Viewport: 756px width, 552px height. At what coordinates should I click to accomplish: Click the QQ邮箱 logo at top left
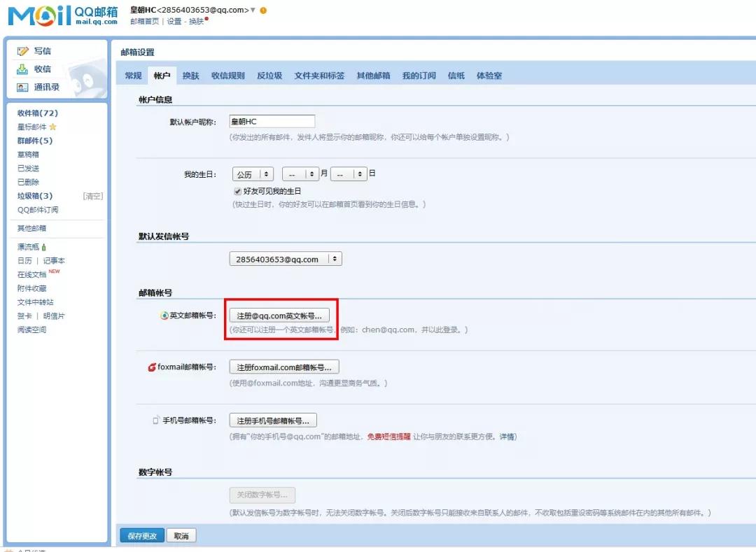click(x=63, y=15)
